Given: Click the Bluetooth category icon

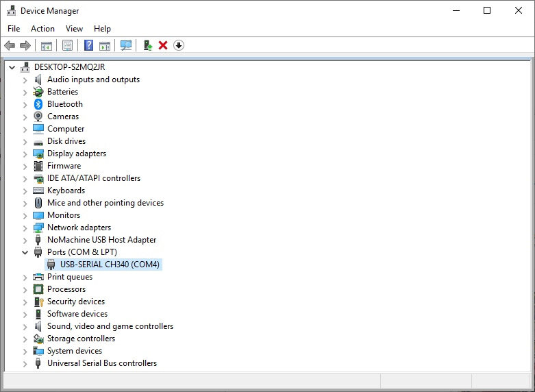Looking at the screenshot, I should pyautogui.click(x=38, y=104).
